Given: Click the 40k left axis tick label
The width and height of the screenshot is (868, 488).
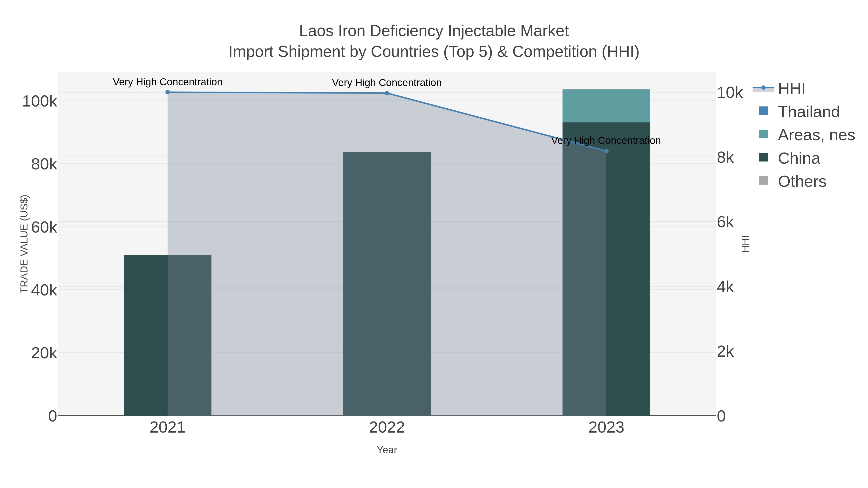Looking at the screenshot, I should pos(44,290).
